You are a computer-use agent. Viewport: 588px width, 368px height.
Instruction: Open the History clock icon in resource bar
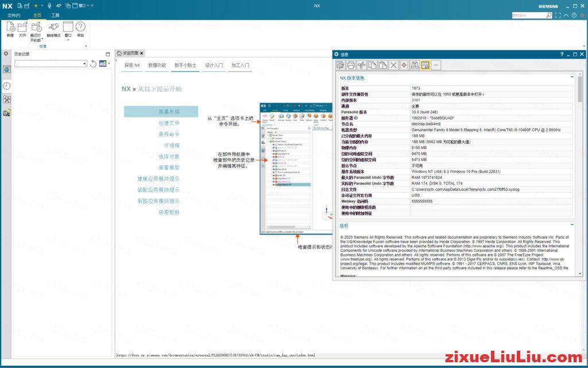pyautogui.click(x=7, y=86)
